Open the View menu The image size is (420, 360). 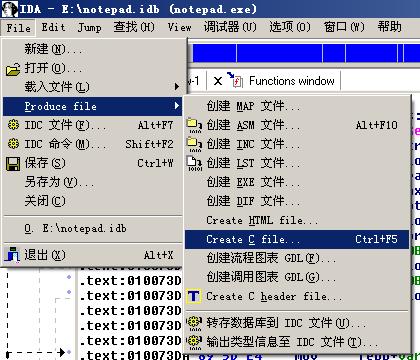(x=179, y=27)
